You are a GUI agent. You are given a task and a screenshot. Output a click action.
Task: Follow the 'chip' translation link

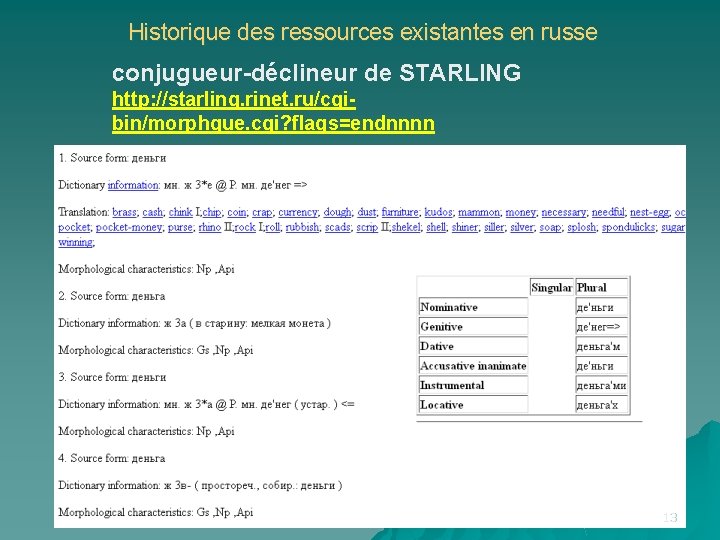coord(212,212)
